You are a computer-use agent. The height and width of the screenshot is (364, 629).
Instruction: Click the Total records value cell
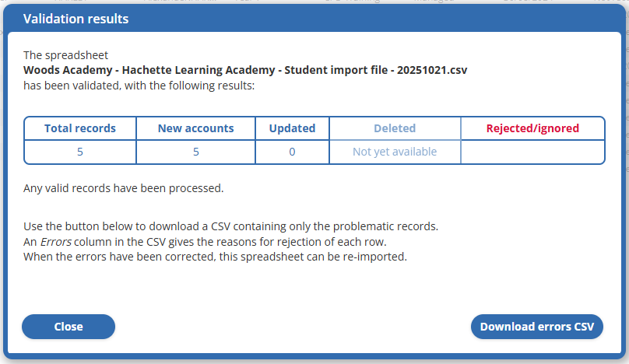80,152
